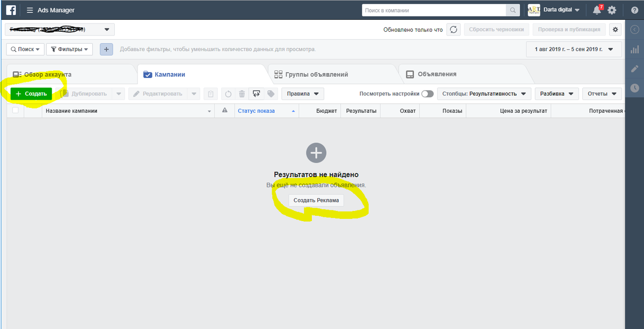This screenshot has height=329, width=644.
Task: Click the trash delete icon
Action: coord(242,94)
